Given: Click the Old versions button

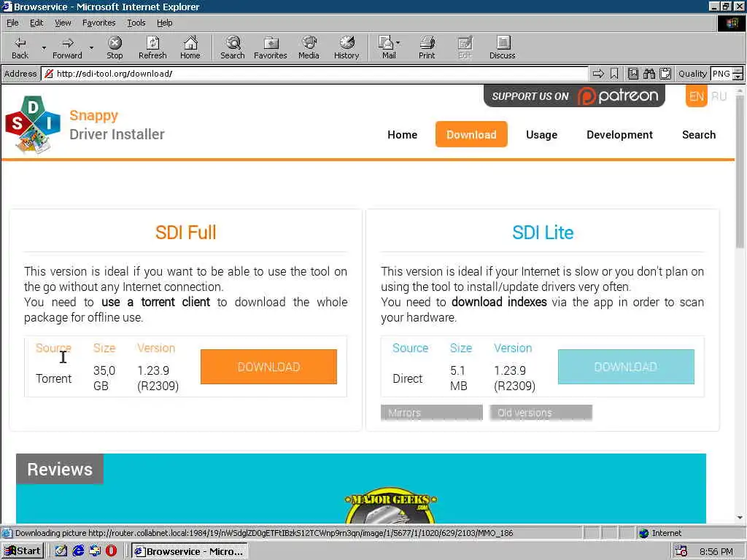Looking at the screenshot, I should tap(541, 413).
